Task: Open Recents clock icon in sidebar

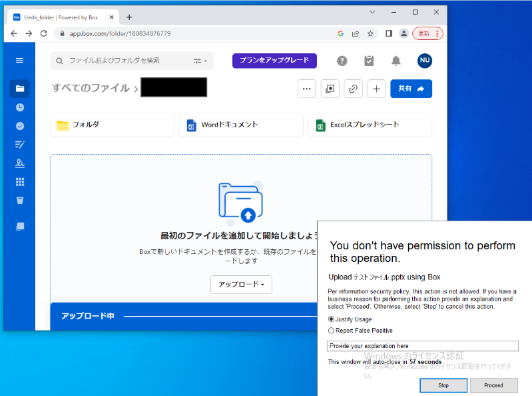Action: coord(20,107)
